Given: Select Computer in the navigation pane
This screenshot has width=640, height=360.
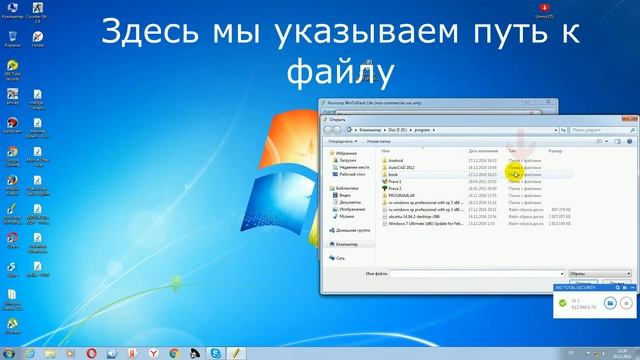Looking at the screenshot, I should 346,244.
